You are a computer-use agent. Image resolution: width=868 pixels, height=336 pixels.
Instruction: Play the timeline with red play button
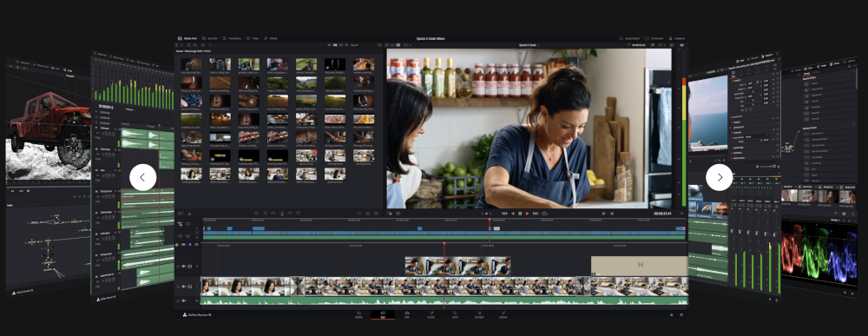click(527, 213)
